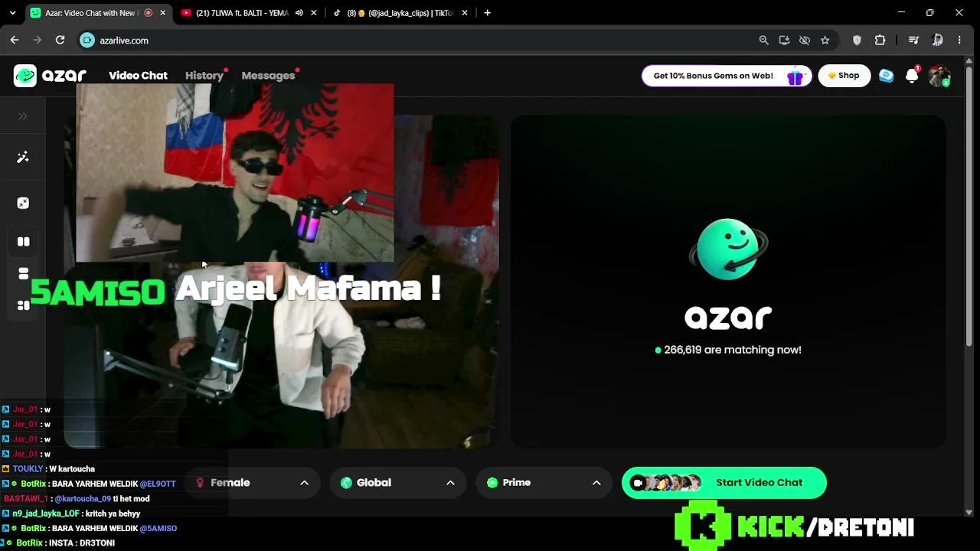Switch to the Azar Video Chat browser tab

(90, 13)
